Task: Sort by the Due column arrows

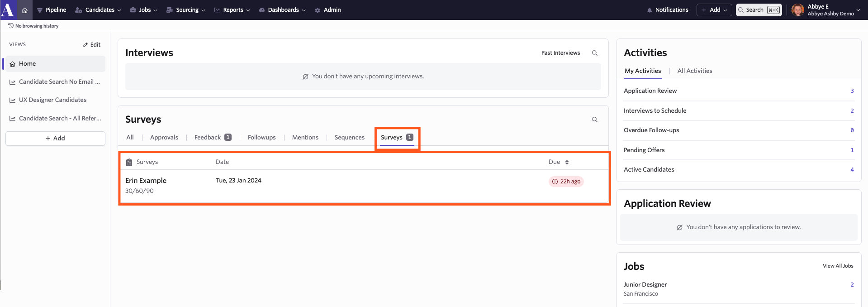Action: 567,162
